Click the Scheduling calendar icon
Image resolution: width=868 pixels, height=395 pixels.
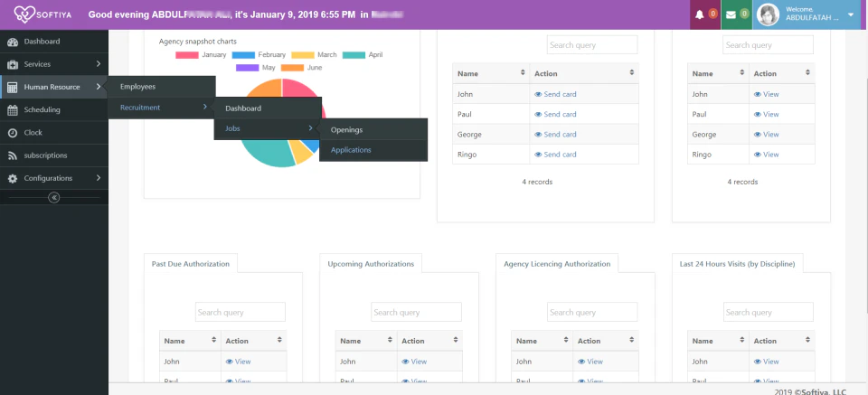coord(13,110)
